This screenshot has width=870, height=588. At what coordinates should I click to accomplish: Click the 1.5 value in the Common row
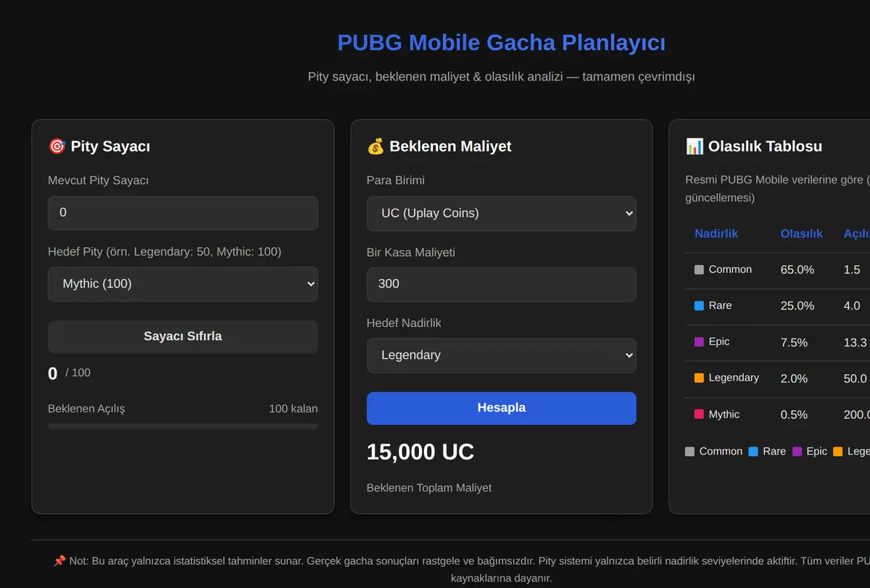[x=852, y=270]
